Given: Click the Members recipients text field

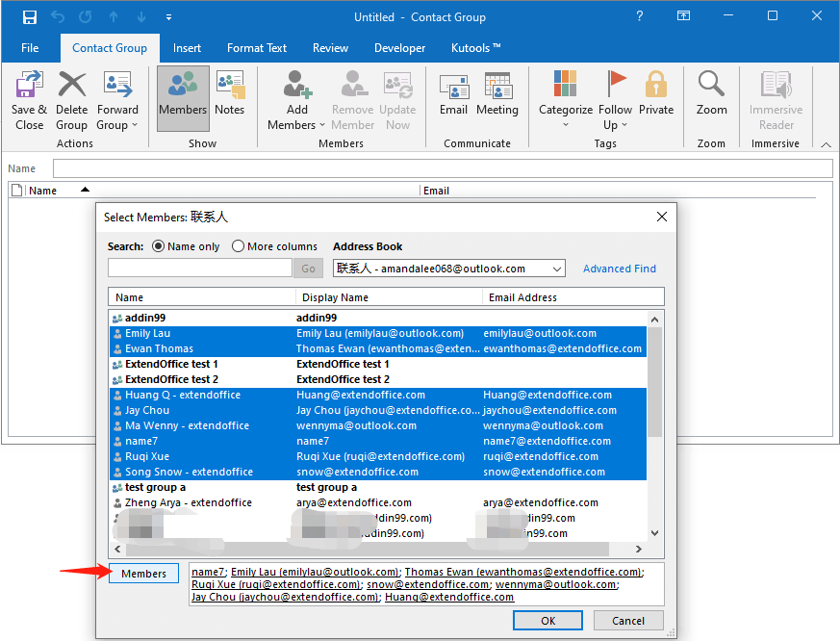Looking at the screenshot, I should coord(426,584).
